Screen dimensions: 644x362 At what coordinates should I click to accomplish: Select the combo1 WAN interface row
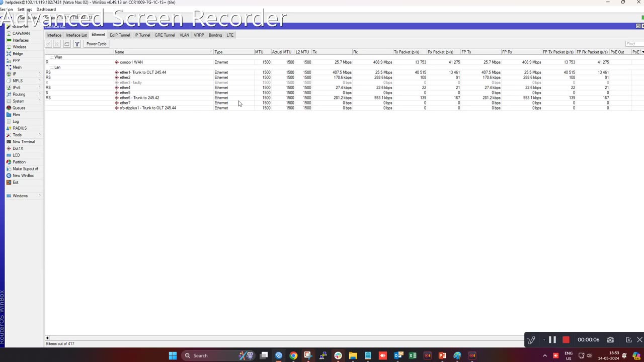pos(344,62)
